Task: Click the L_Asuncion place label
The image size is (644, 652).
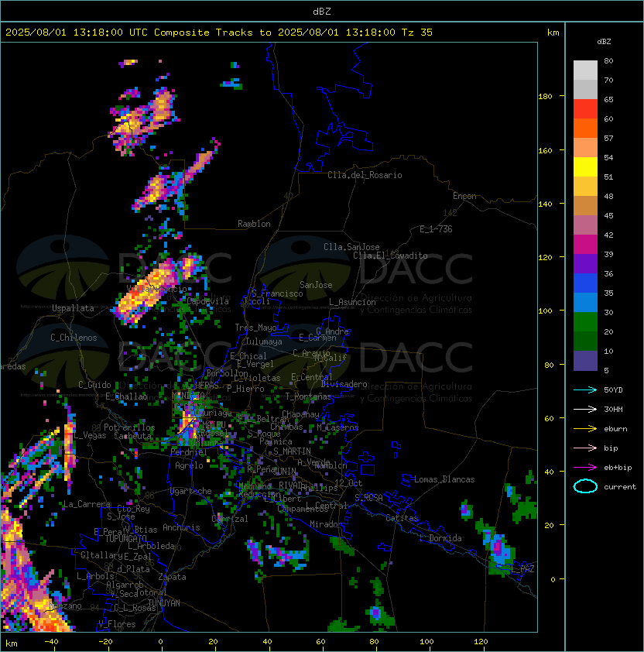Action: coord(352,302)
